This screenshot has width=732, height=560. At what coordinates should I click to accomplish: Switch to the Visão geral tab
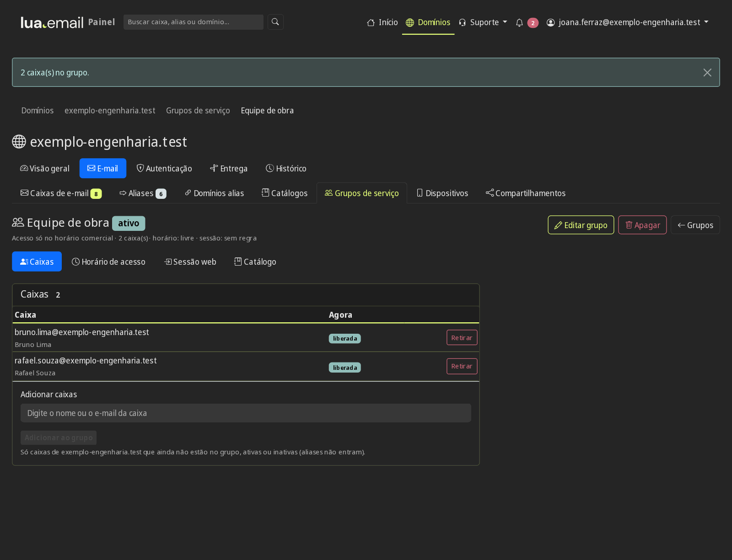point(45,169)
